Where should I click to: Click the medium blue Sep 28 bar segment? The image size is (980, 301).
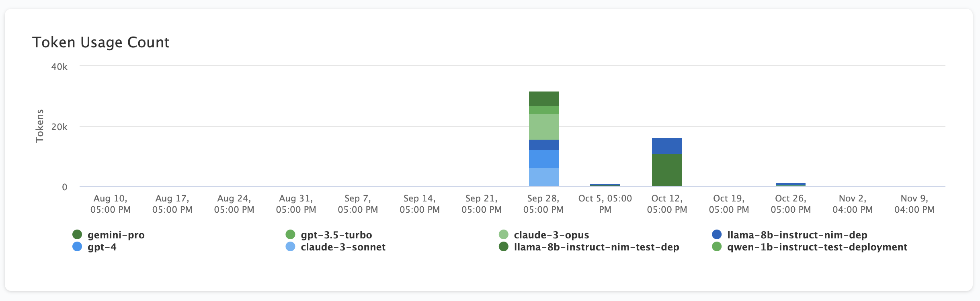tap(543, 159)
